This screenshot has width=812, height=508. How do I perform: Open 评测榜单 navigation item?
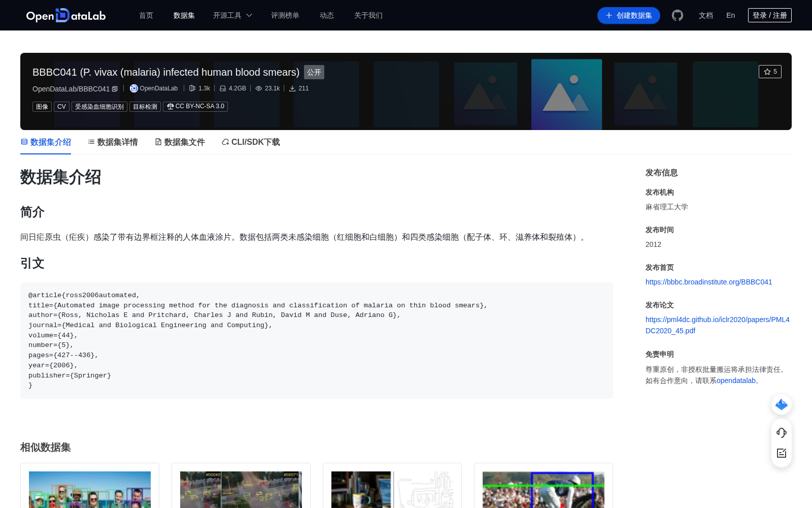(x=285, y=16)
